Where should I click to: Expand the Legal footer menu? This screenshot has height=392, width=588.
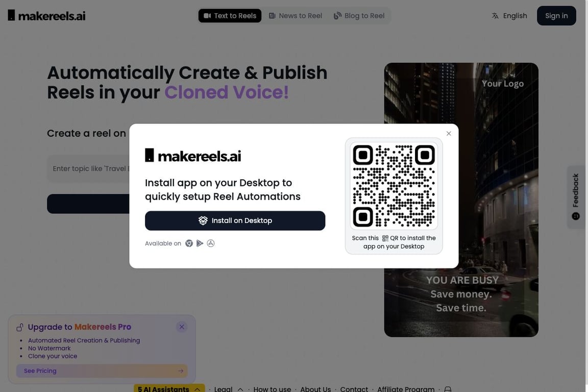coord(229,389)
